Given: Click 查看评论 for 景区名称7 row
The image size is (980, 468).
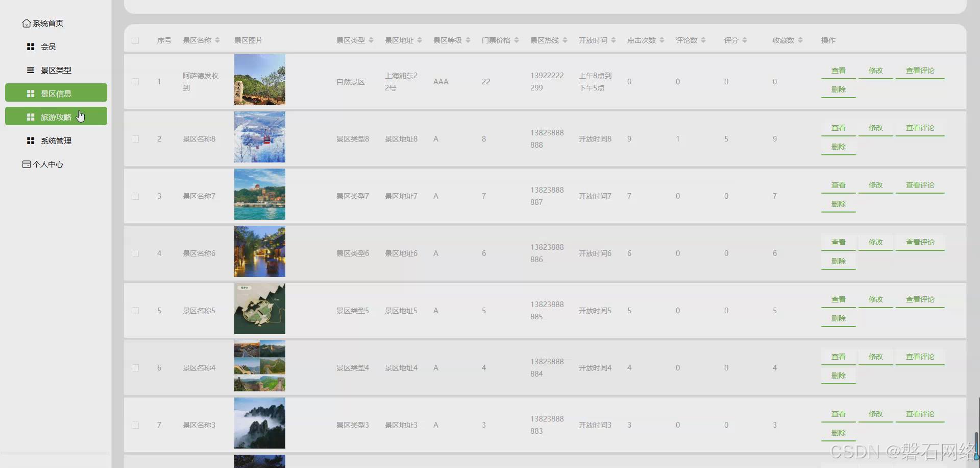Looking at the screenshot, I should click(x=920, y=185).
